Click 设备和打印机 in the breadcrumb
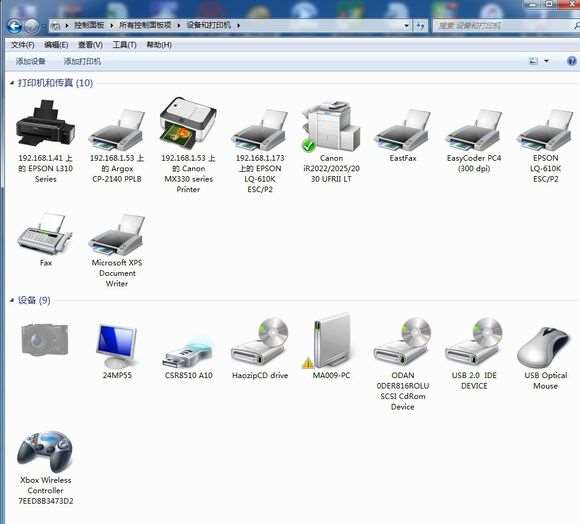 tap(209, 25)
